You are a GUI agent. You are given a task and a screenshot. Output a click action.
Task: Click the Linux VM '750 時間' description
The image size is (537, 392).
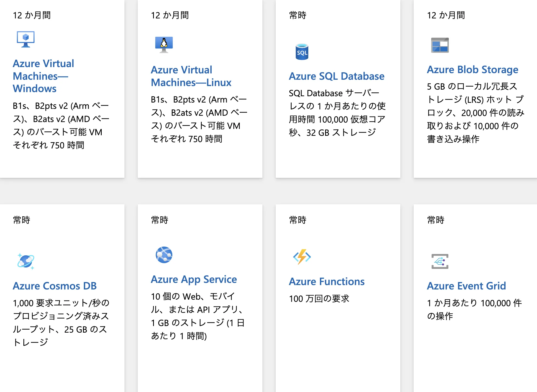pyautogui.click(x=200, y=119)
